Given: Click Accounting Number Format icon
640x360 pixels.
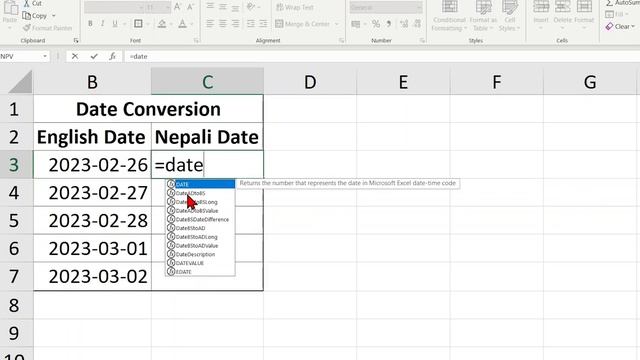Looking at the screenshot, I should (x=356, y=24).
